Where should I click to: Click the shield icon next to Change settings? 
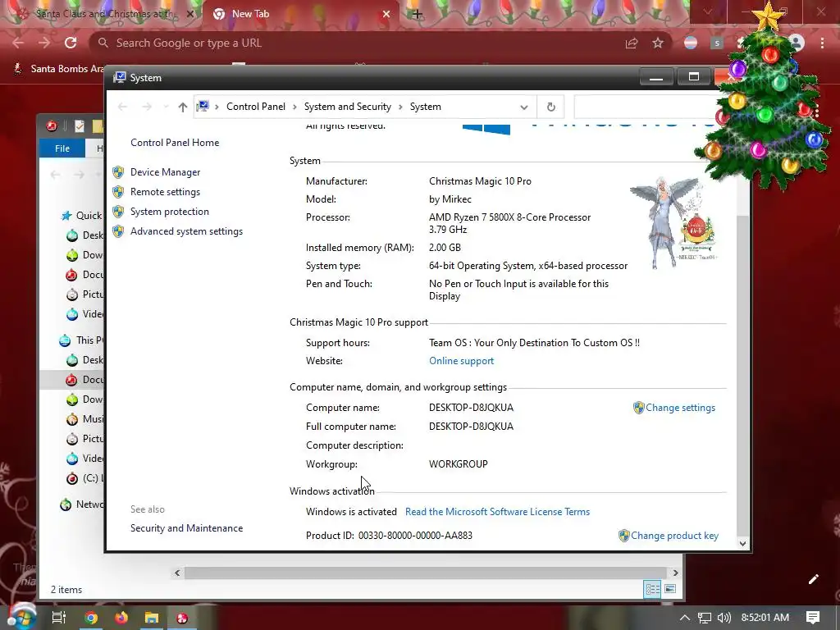point(638,408)
